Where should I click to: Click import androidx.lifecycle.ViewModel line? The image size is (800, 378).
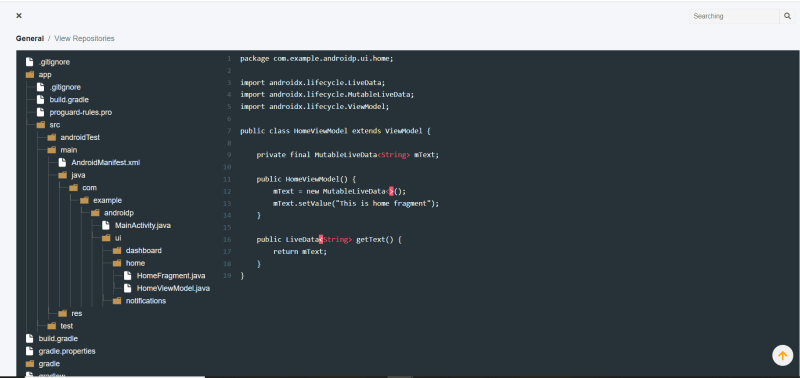[x=315, y=107]
